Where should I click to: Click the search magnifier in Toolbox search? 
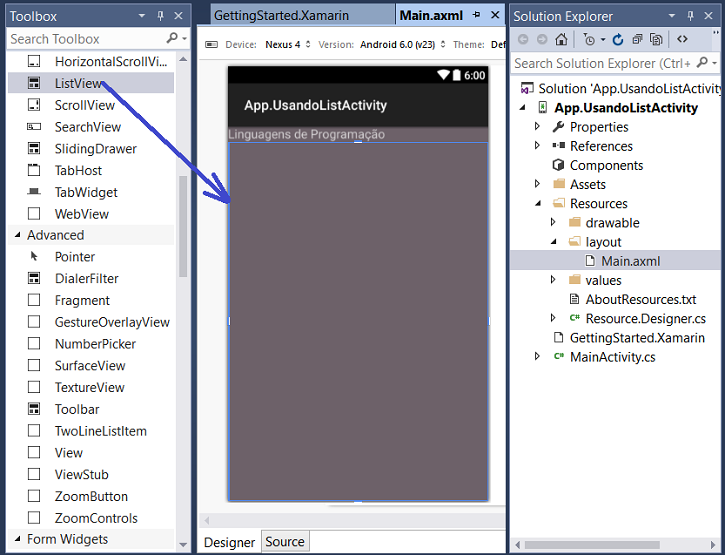(172, 38)
